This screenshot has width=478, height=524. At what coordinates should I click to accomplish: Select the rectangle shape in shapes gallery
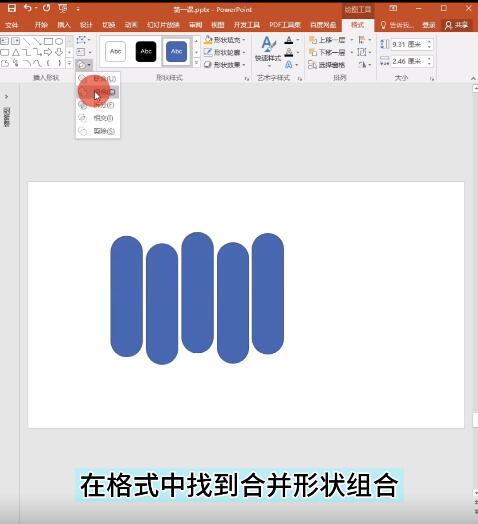pyautogui.click(x=48, y=41)
